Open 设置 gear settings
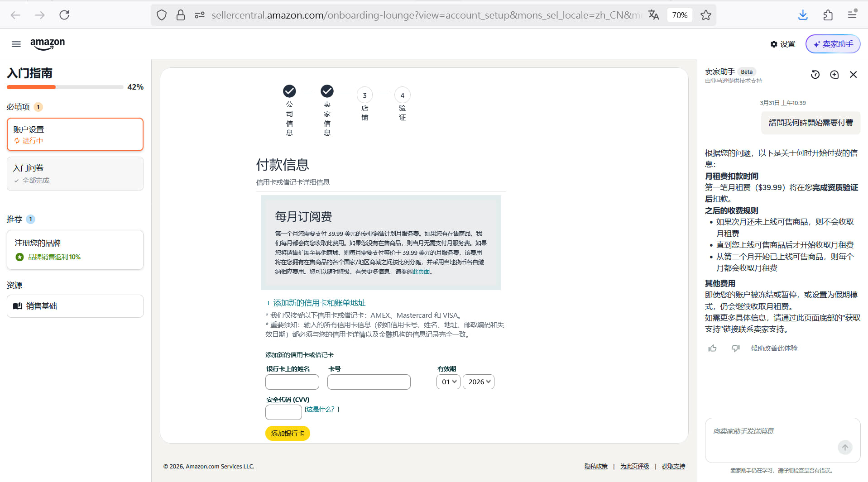868x482 pixels. click(783, 44)
